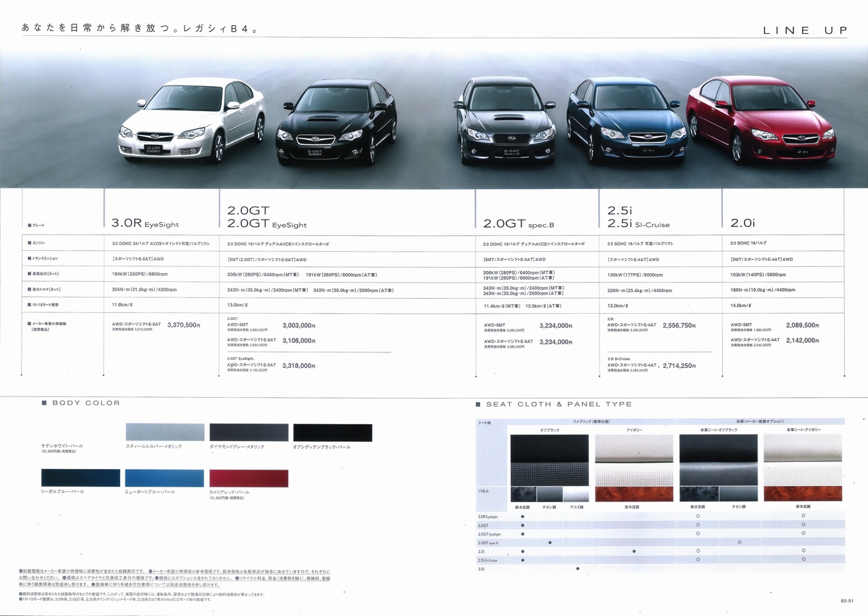The image size is (868, 616).
Task: Click the 3.0R EyeSight grade heading in the spec table
Action: click(145, 224)
